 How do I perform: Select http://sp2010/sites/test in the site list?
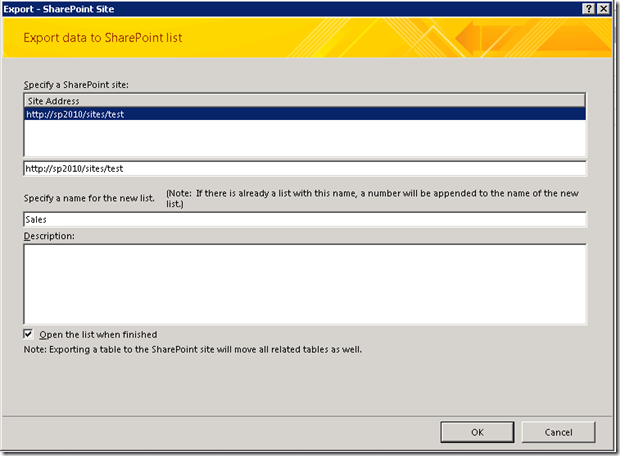click(304, 114)
